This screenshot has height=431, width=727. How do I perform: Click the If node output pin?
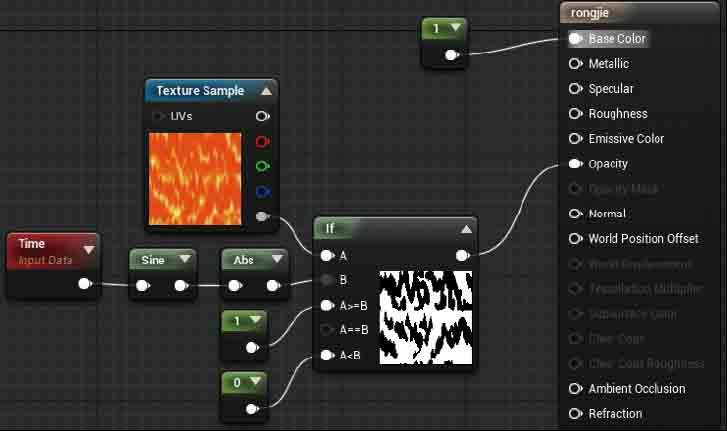(462, 255)
